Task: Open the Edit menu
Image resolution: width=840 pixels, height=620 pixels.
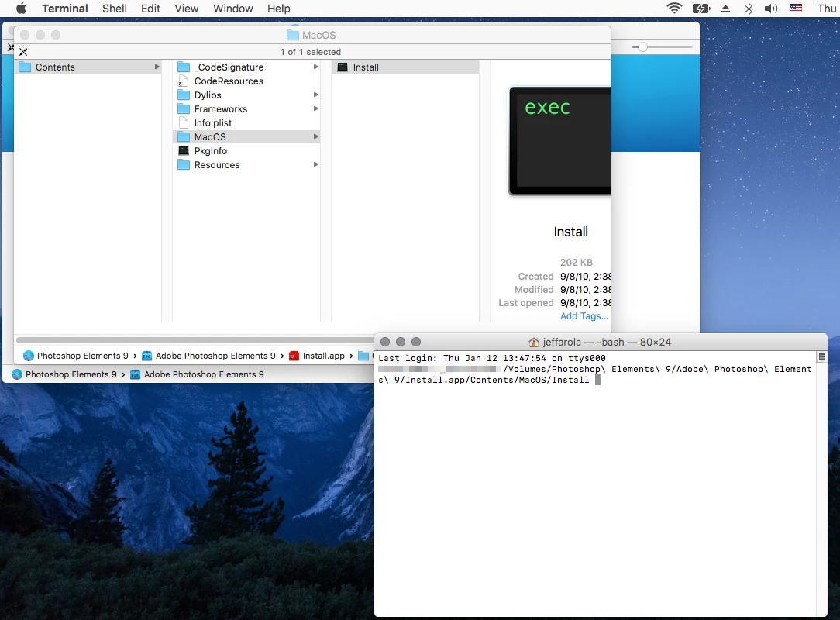Action: click(x=150, y=8)
